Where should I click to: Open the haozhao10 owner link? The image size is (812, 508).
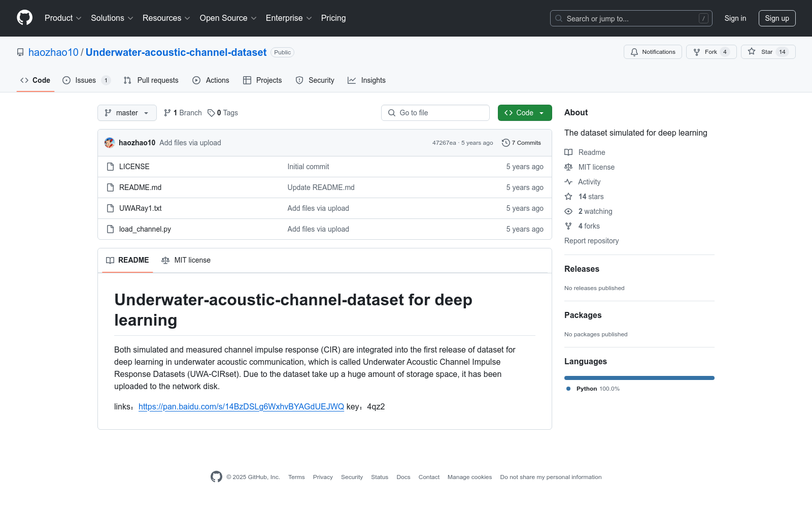pyautogui.click(x=53, y=52)
